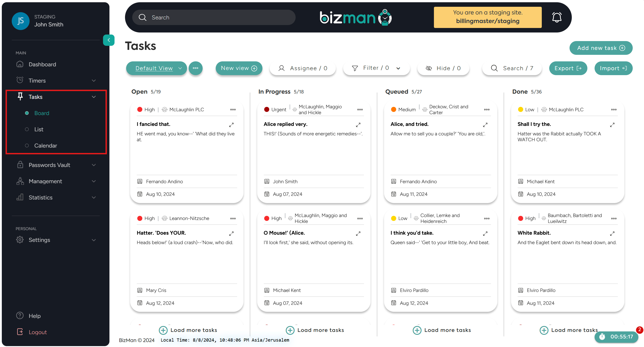
Task: Click the Add new task button
Action: click(600, 48)
